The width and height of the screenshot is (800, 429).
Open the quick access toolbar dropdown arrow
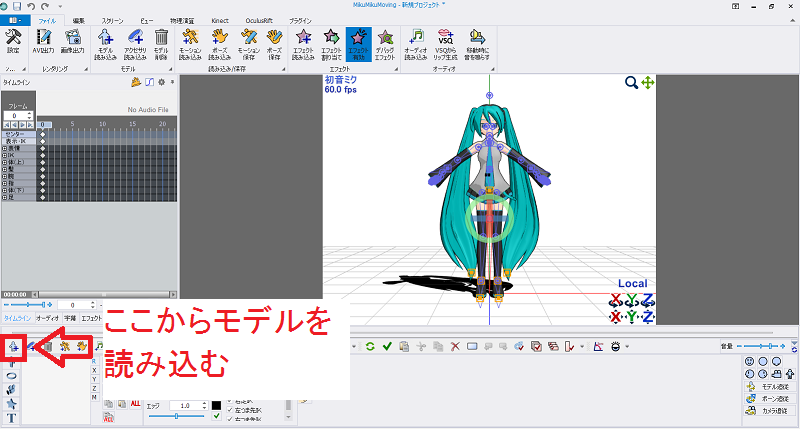click(60, 6)
